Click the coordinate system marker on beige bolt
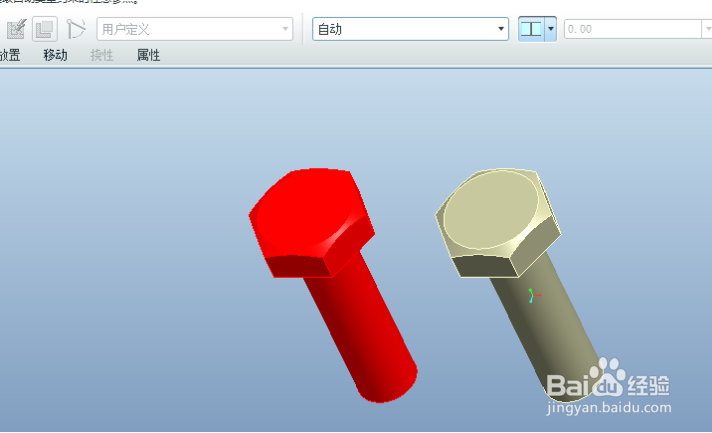 (x=533, y=295)
